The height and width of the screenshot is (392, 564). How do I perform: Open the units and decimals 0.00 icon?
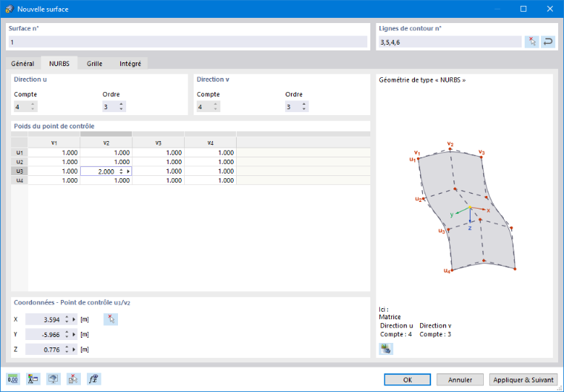point(13,379)
